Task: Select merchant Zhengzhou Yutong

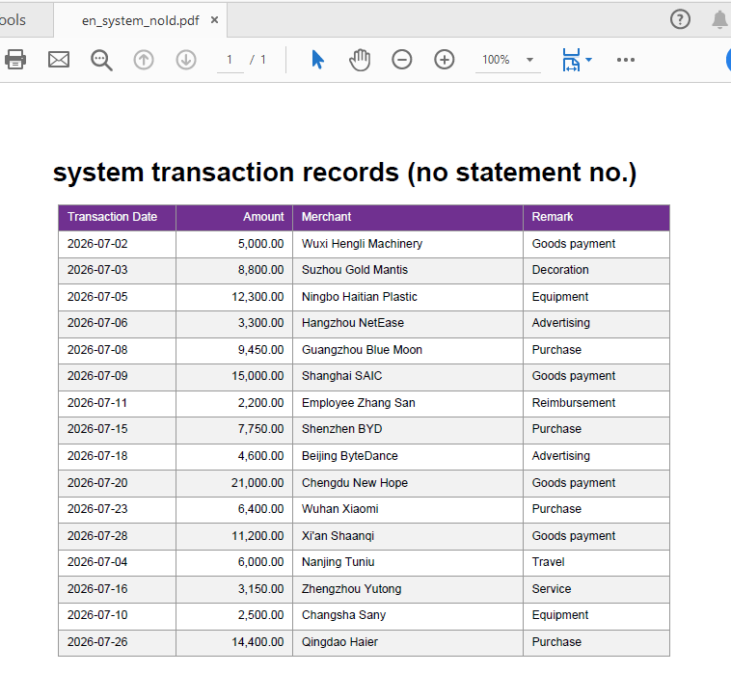Action: pyautogui.click(x=351, y=589)
